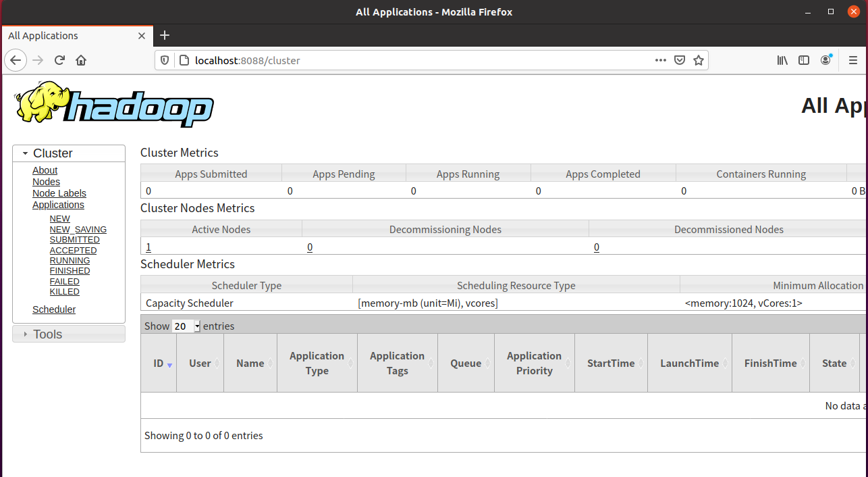Save page to Pocket icon
Screen dimensions: 868x477
point(680,60)
